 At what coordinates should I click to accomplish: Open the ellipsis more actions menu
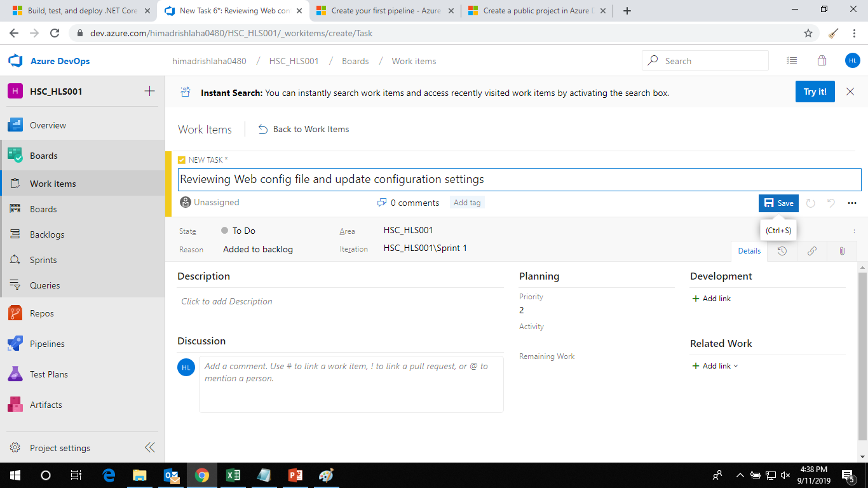(852, 202)
